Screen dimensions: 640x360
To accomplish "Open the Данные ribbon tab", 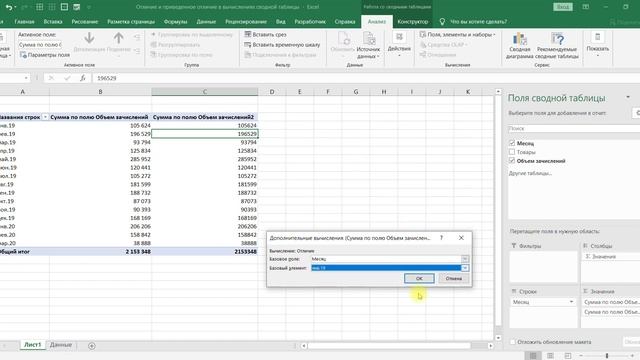I will click(x=206, y=22).
